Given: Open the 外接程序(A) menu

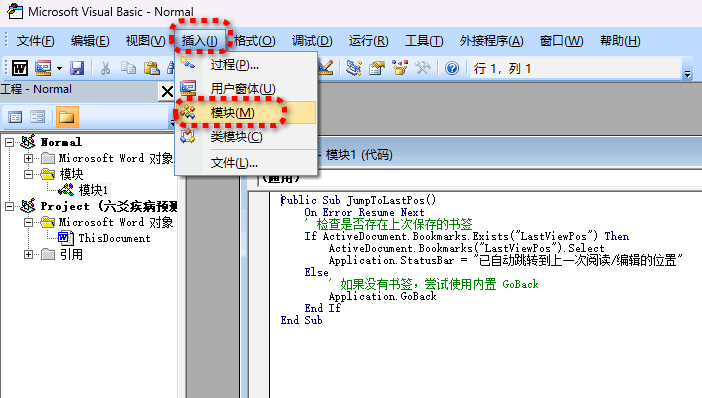Looking at the screenshot, I should (492, 41).
